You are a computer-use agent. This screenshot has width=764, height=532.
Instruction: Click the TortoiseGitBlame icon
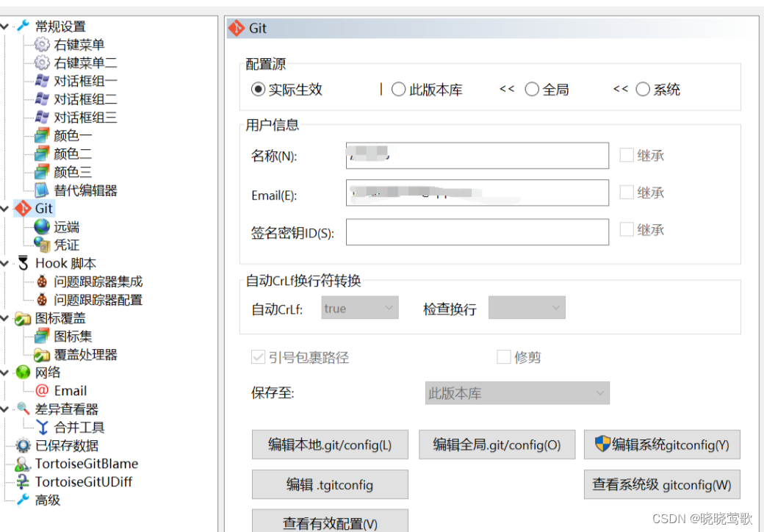coord(23,464)
